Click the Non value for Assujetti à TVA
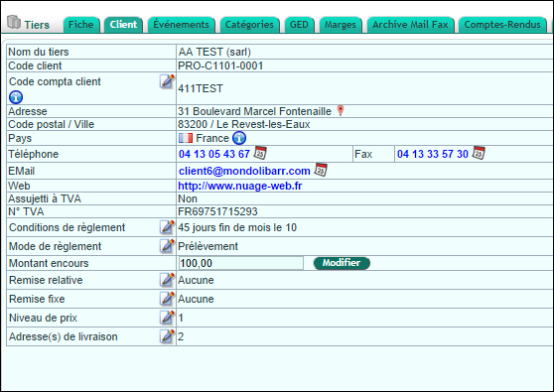This screenshot has width=554, height=392. (188, 198)
